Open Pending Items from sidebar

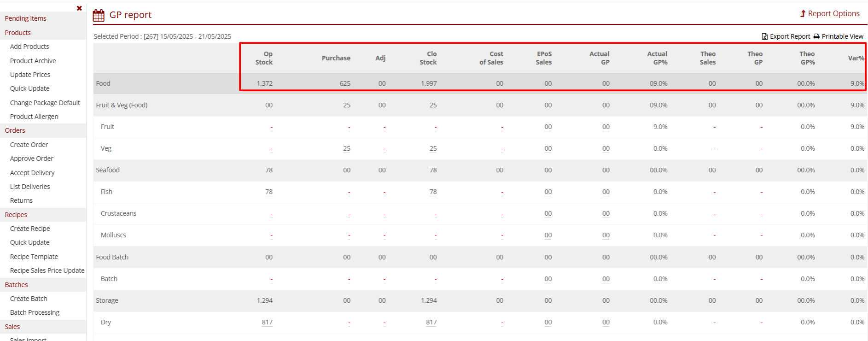pos(25,18)
